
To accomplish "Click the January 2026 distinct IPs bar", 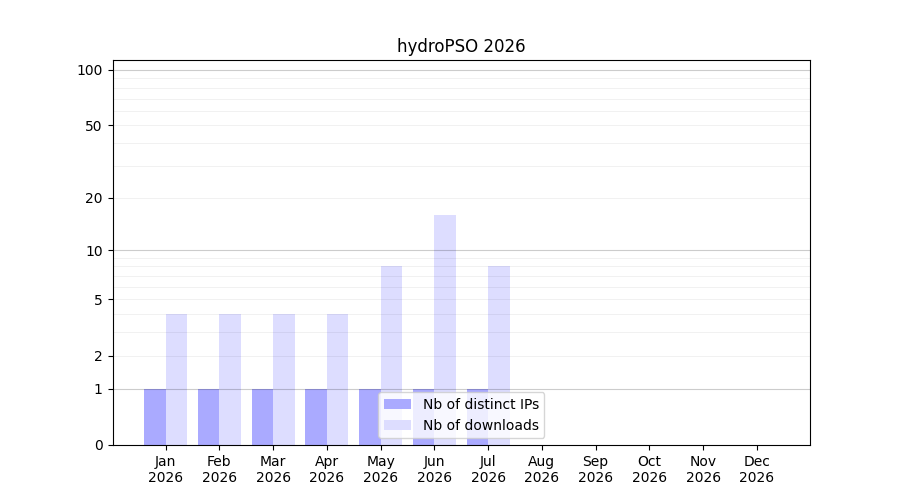I will (x=155, y=417).
